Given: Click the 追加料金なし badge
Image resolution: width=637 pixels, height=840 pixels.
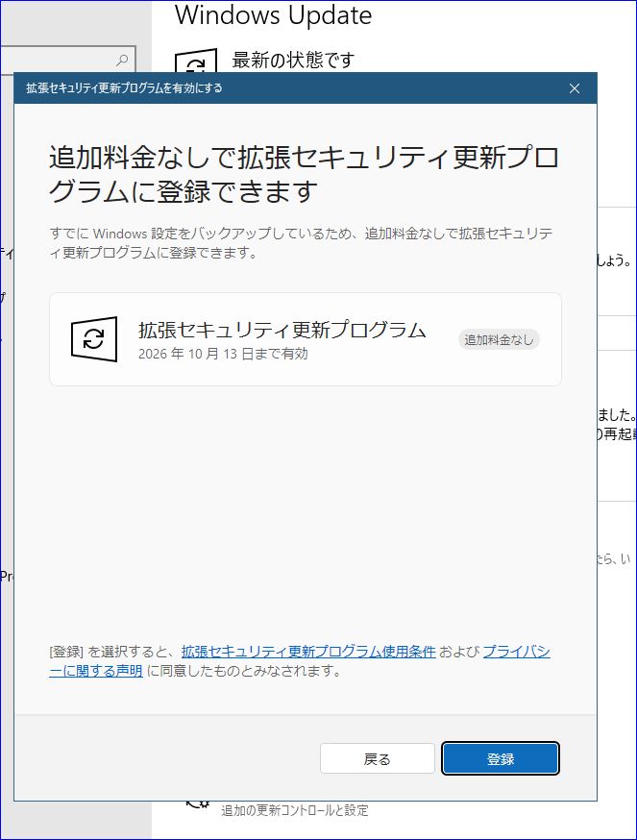Looking at the screenshot, I should tap(499, 339).
